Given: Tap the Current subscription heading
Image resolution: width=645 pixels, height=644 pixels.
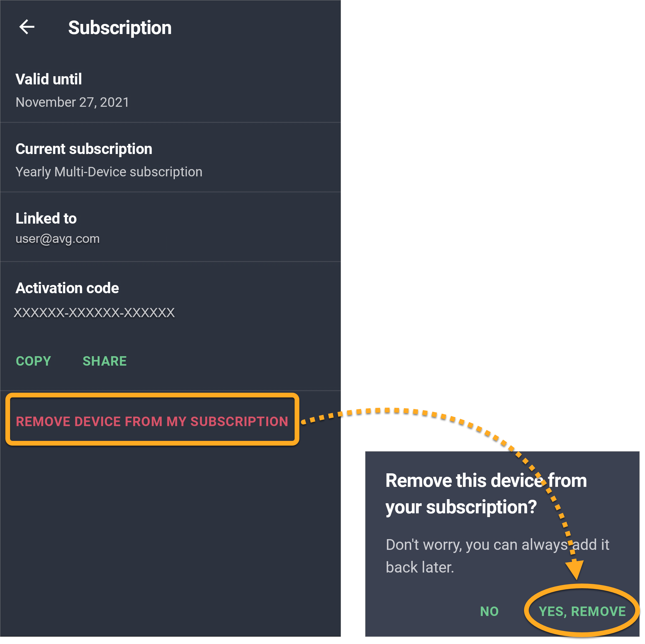Looking at the screenshot, I should 84,149.
